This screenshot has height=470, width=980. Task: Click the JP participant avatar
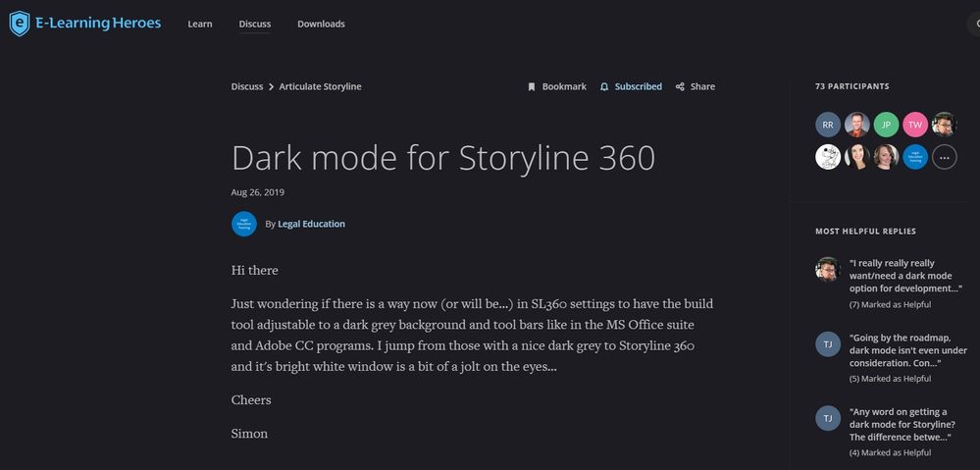[886, 125]
